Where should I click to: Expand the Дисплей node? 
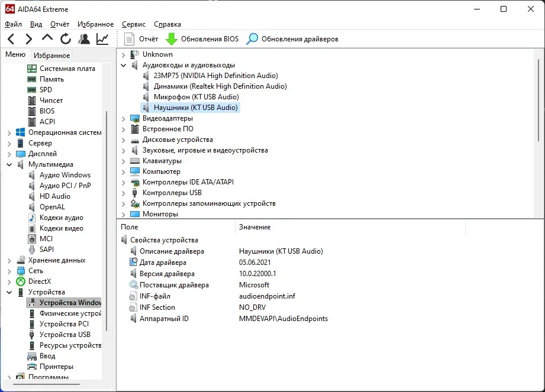[x=9, y=154]
